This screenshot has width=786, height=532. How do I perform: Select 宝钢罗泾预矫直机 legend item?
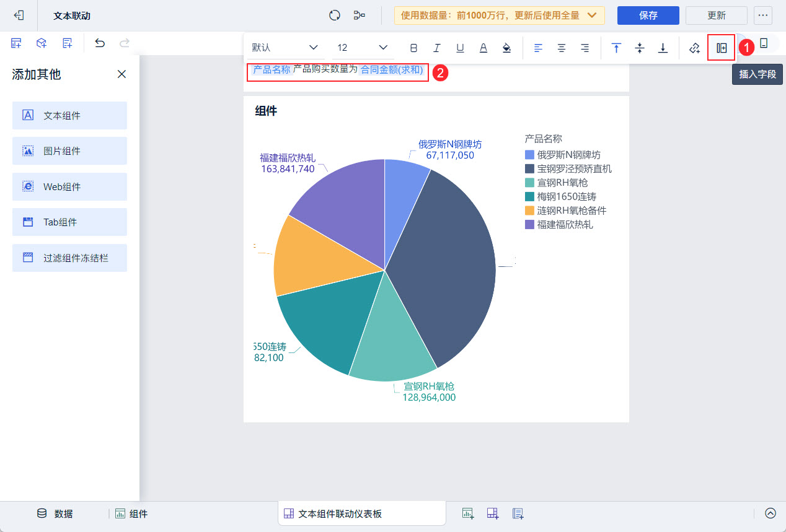[x=568, y=168]
